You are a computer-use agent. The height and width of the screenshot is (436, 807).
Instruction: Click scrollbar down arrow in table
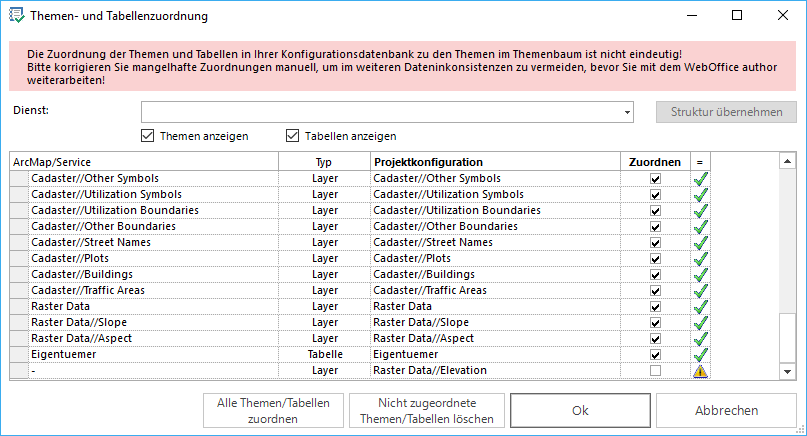click(x=787, y=372)
